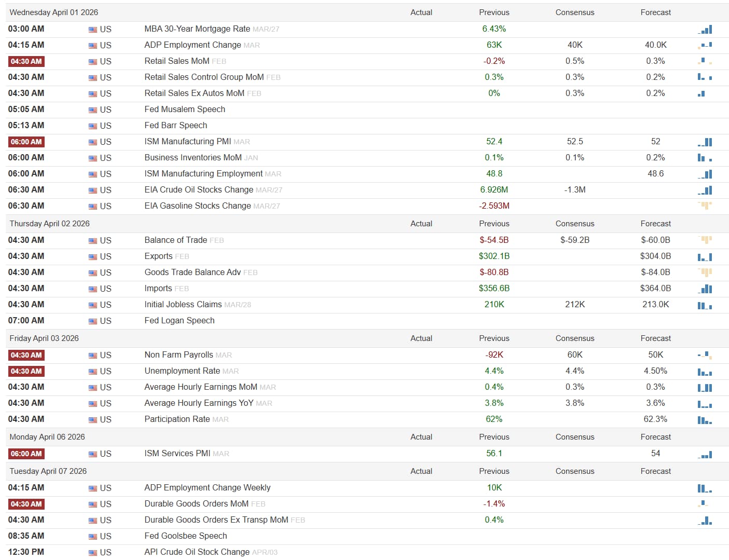Image resolution: width=729 pixels, height=560 pixels.
Task: Open Unemployment Rate event details
Action: [x=182, y=371]
